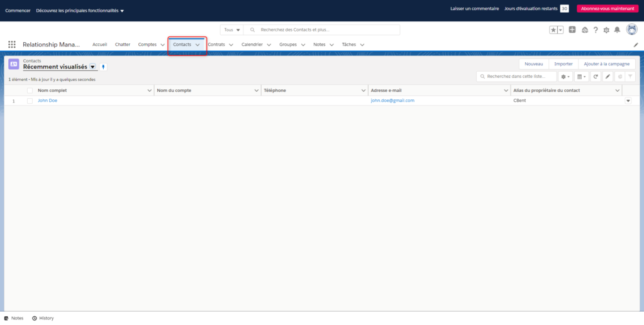Viewport: 644px width, 325px height.
Task: Click the navigation bar edit pencil
Action: [x=636, y=45]
